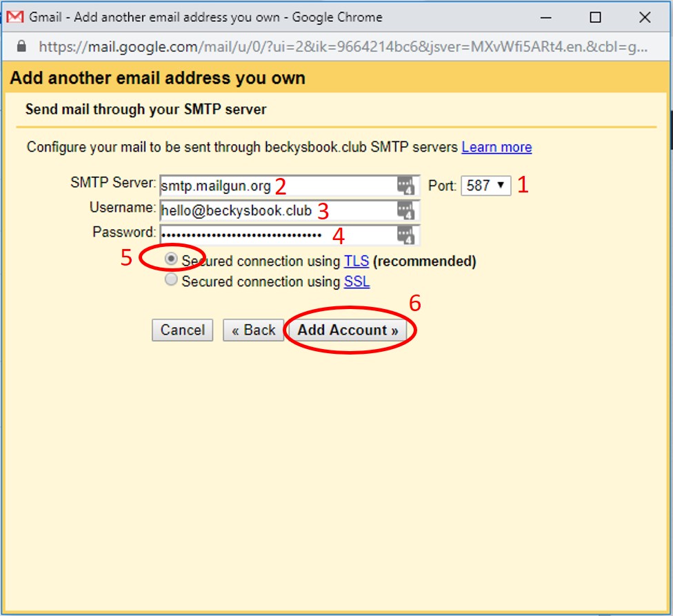Image resolution: width=673 pixels, height=616 pixels.
Task: Click 'Send mail through your SMTP server' heading
Action: click(145, 110)
